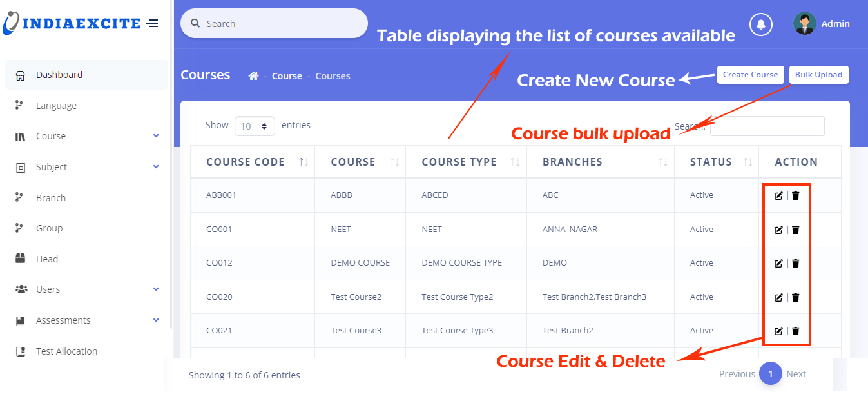The height and width of the screenshot is (401, 868).
Task: Edit the CO021 Test Course3 row
Action: (778, 331)
